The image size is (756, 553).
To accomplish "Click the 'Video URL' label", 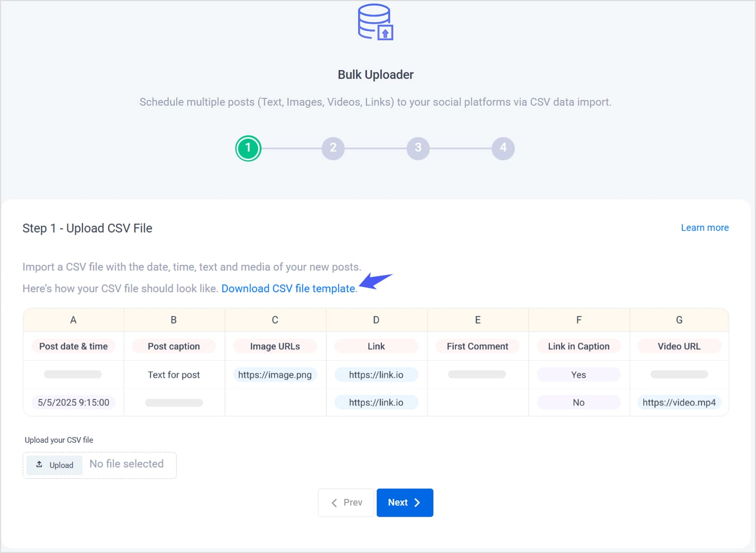I will tap(679, 346).
